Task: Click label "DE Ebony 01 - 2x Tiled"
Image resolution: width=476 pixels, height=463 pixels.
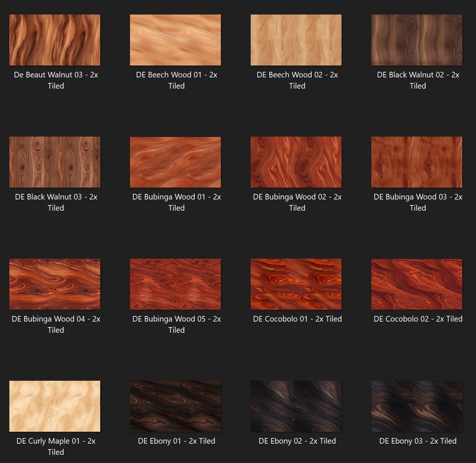Action: [176, 441]
